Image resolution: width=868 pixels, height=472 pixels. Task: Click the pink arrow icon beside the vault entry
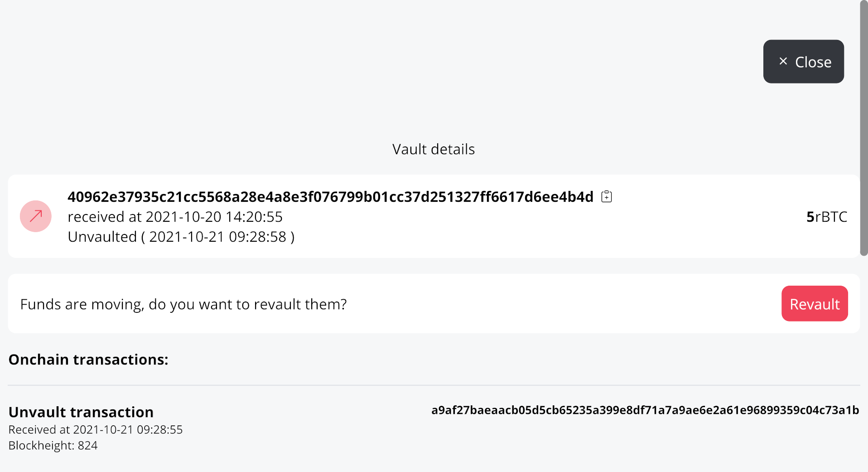coord(36,216)
